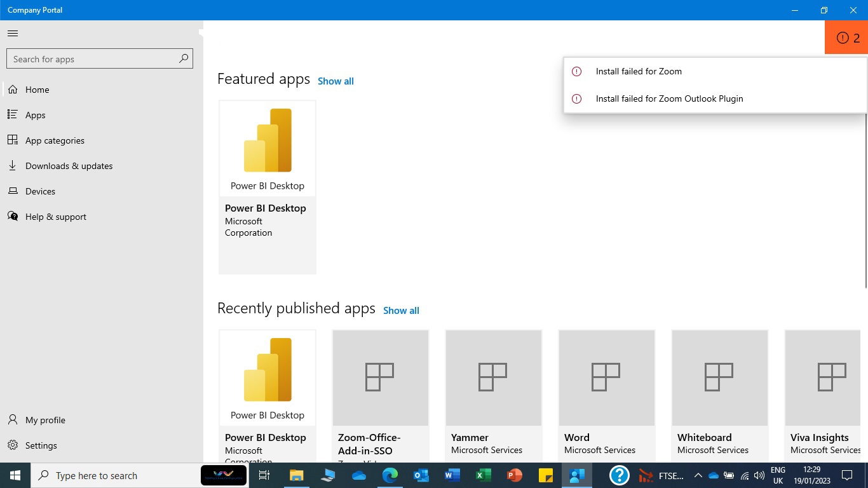Click the volume speaker tray icon

point(759,475)
